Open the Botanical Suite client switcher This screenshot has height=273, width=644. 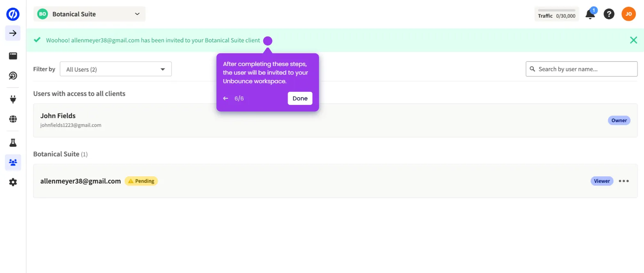tap(89, 14)
